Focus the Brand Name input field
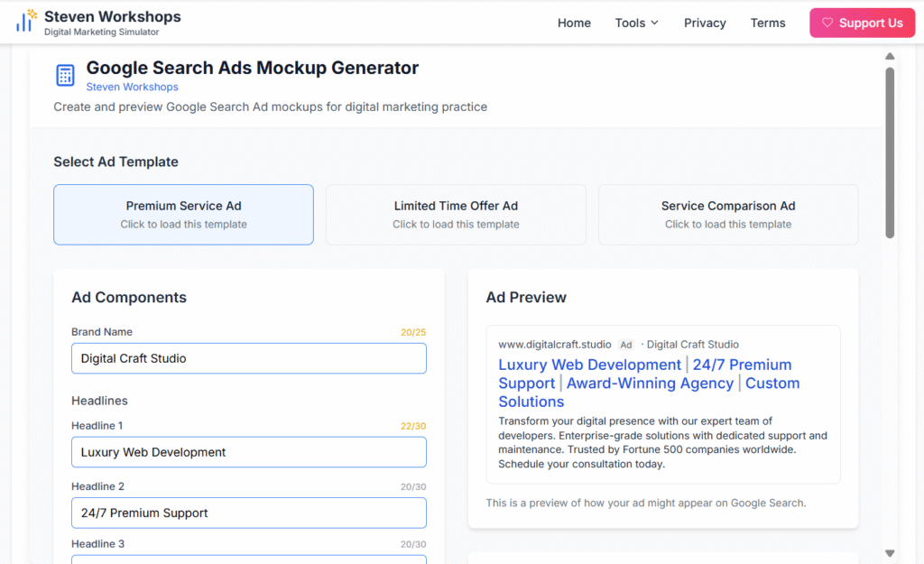This screenshot has width=924, height=564. tap(249, 358)
